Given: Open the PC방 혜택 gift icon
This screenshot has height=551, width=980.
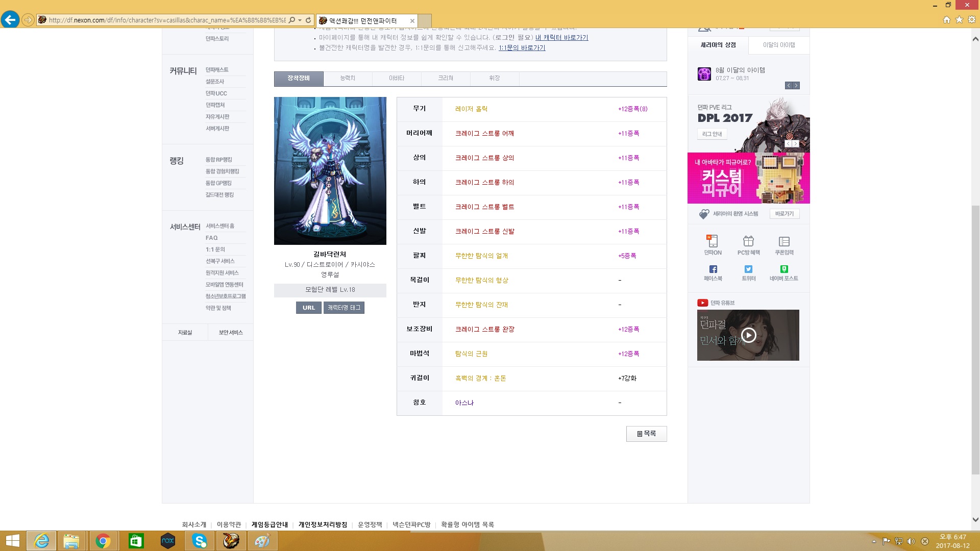Looking at the screenshot, I should coord(748,241).
